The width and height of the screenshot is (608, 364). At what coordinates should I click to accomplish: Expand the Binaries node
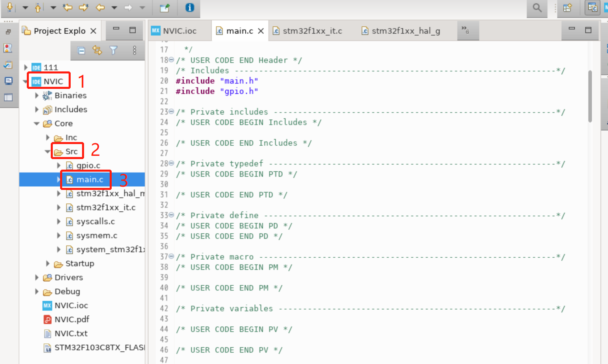tap(37, 95)
